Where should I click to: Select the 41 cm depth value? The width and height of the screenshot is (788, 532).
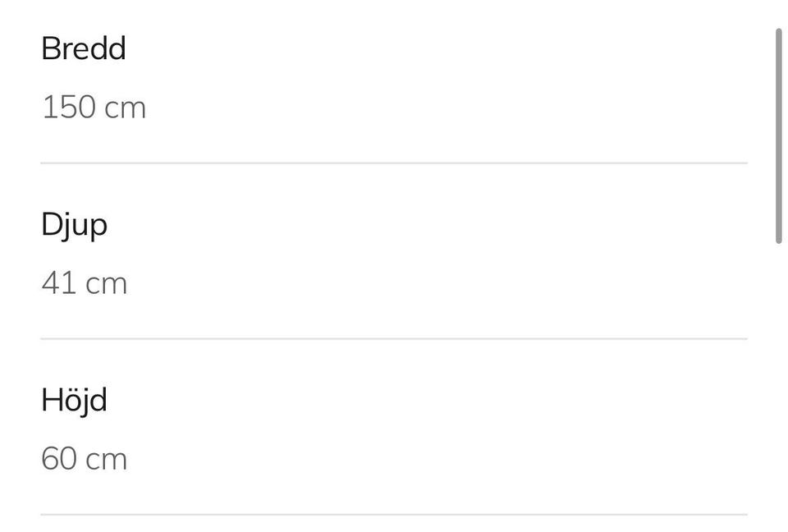[x=85, y=283]
